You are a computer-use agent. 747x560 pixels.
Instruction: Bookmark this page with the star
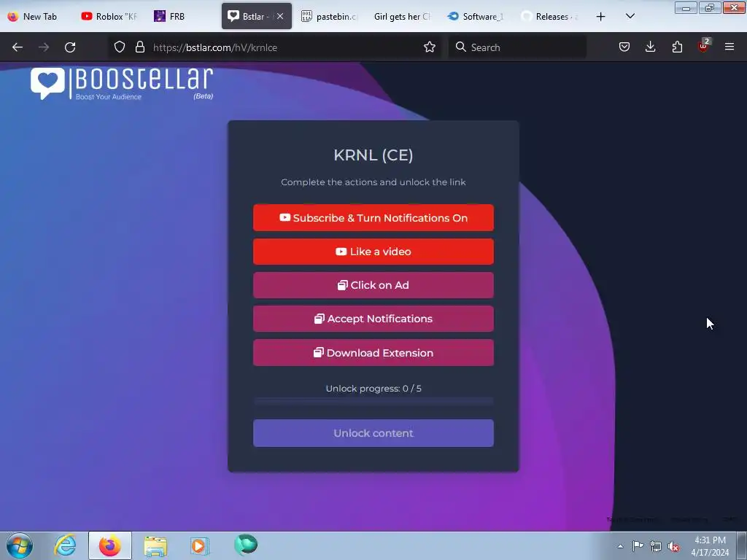429,47
